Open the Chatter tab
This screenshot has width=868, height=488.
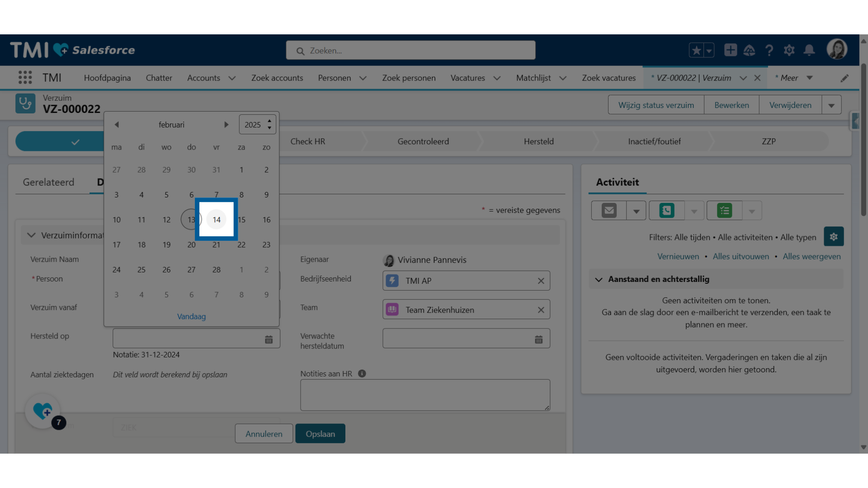click(159, 78)
